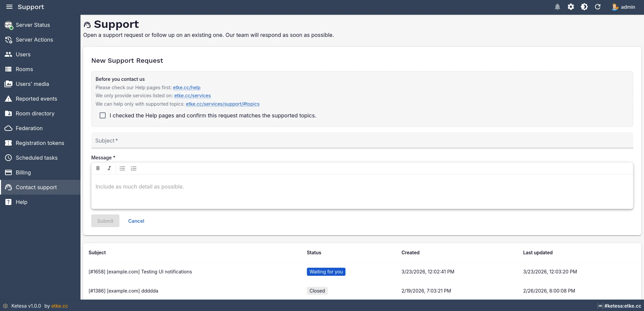The image size is (644, 311).
Task: Click the notifications bell icon
Action: (557, 7)
